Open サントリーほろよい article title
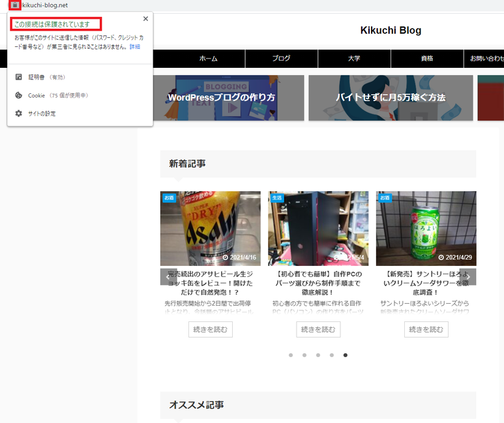The height and width of the screenshot is (423, 504). [426, 283]
